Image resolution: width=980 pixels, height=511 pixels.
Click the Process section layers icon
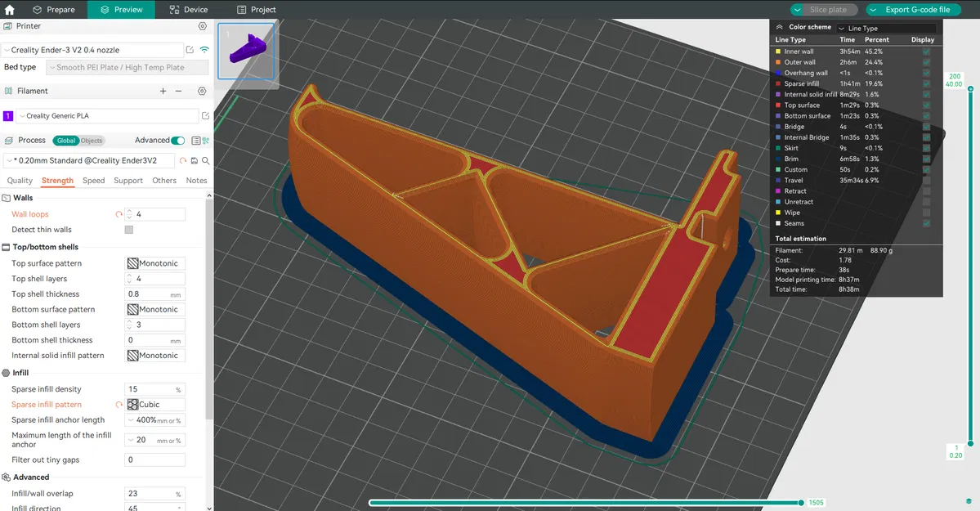click(8, 141)
